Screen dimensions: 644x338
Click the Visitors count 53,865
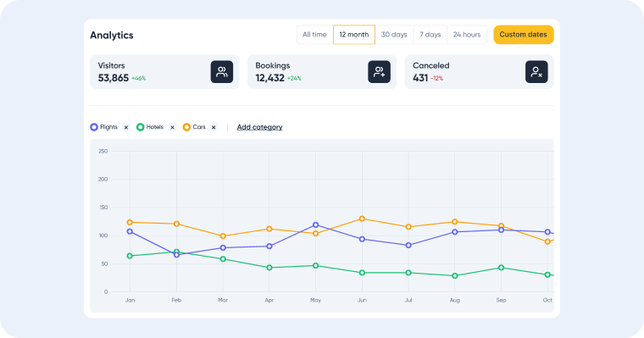tap(114, 78)
